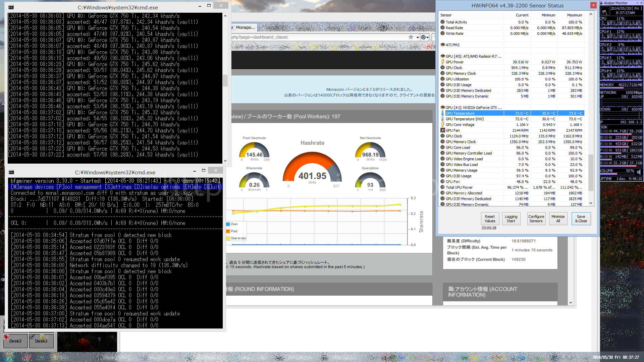
Task: Click HWiNFO sensor list scroll-down arrow
Action: pyautogui.click(x=591, y=203)
